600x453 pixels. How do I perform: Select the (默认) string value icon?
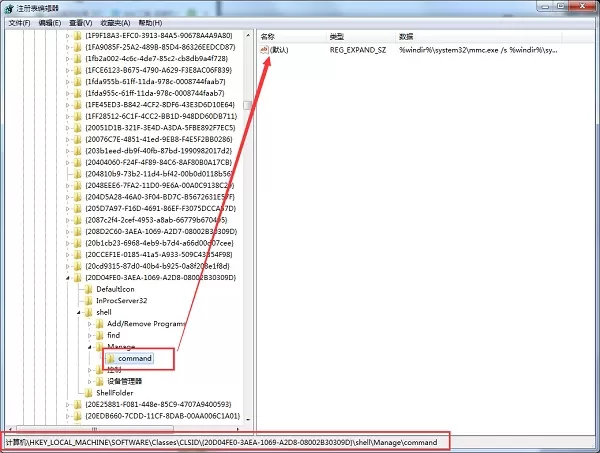click(264, 50)
